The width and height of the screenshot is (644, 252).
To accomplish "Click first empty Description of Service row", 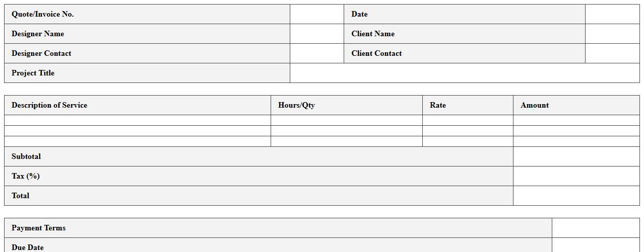I will 137,120.
